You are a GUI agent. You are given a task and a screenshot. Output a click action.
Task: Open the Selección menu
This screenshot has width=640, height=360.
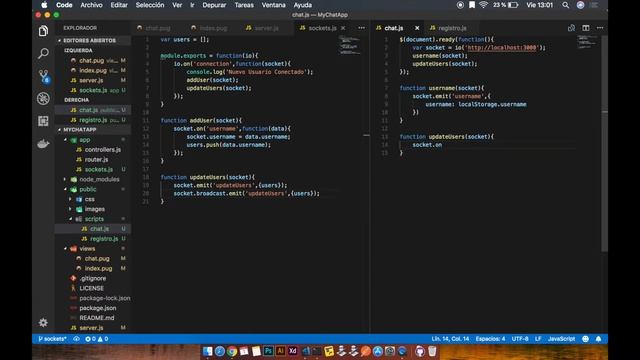[150, 5]
